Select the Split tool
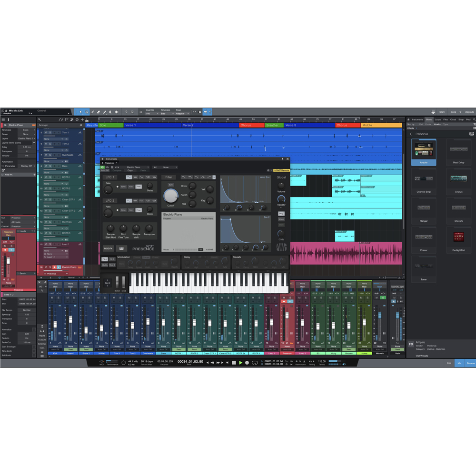This screenshot has width=476, height=476. click(93, 112)
